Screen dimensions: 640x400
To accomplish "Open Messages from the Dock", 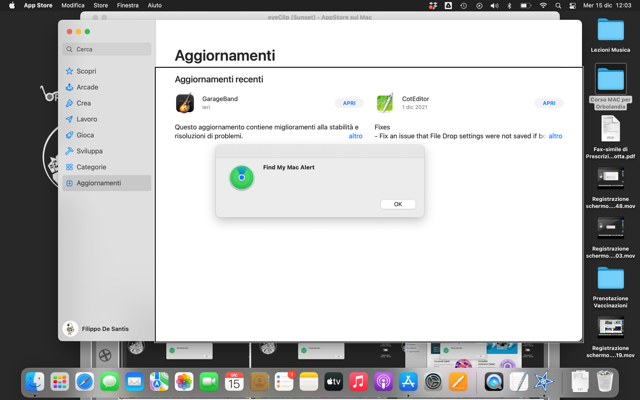I will tap(110, 382).
